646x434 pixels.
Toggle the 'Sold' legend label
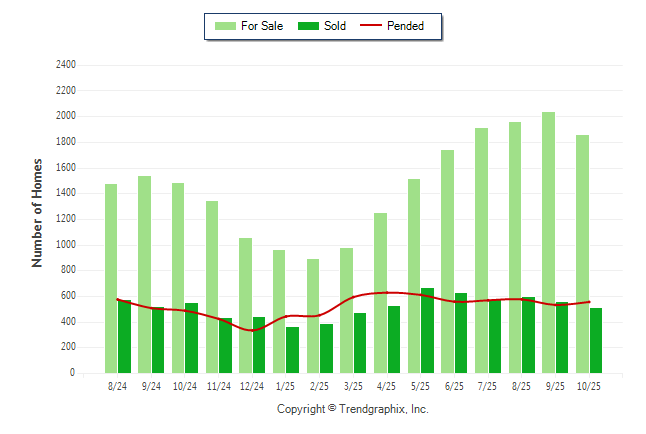tap(335, 26)
